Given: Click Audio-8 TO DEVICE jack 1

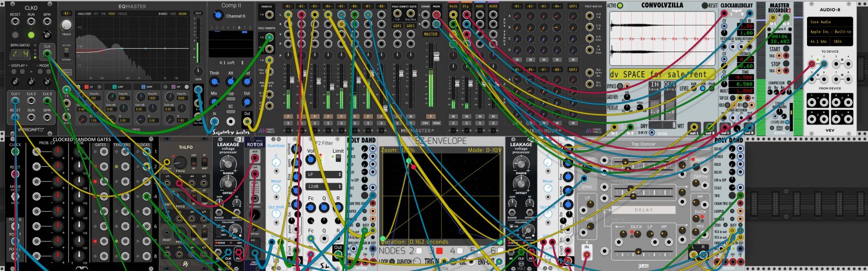Looking at the screenshot, I should pos(812,64).
